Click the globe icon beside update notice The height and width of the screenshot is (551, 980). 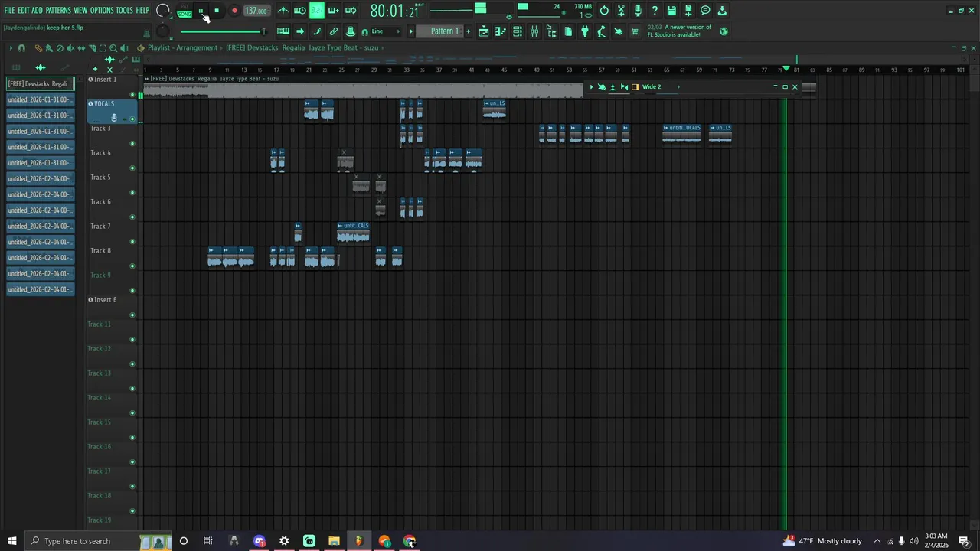tap(724, 31)
